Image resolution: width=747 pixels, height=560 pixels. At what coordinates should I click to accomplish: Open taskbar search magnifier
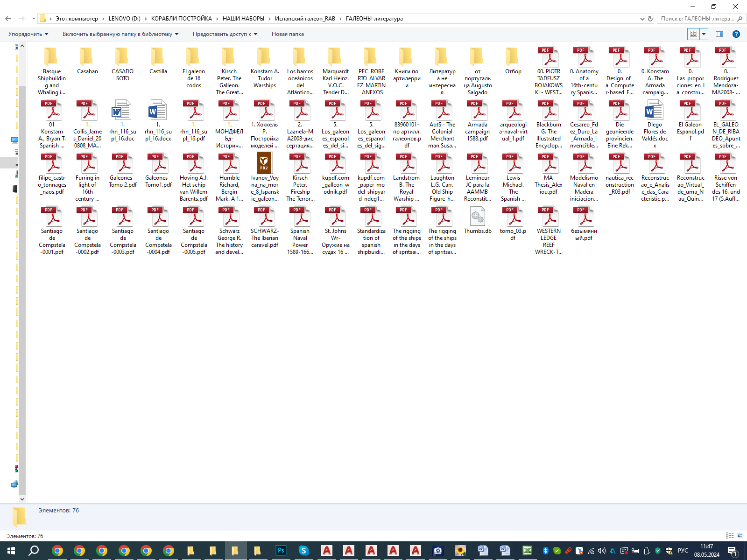click(x=34, y=551)
